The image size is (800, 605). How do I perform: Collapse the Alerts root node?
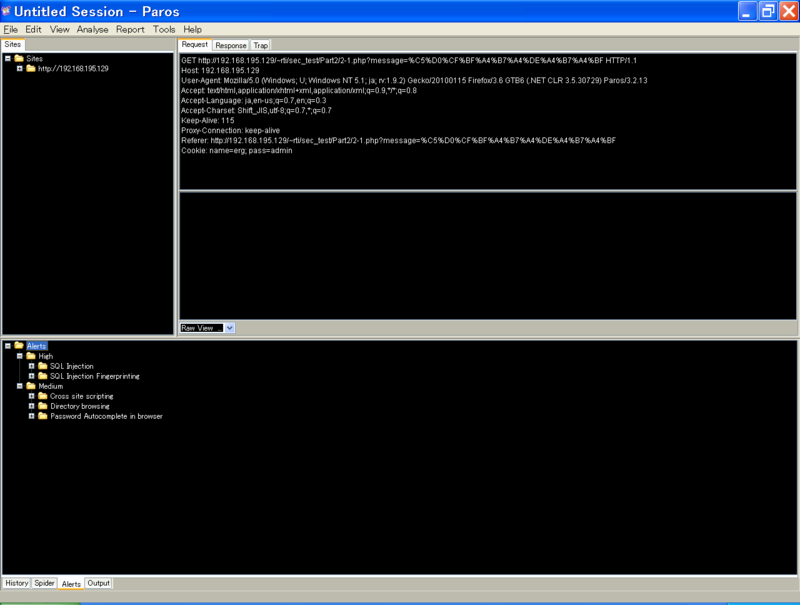8,346
